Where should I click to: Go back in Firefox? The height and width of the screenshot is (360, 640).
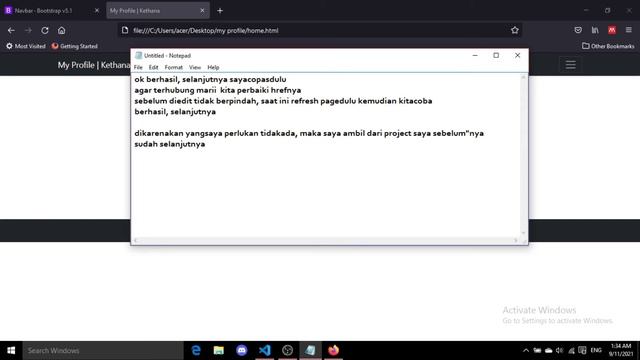click(11, 30)
